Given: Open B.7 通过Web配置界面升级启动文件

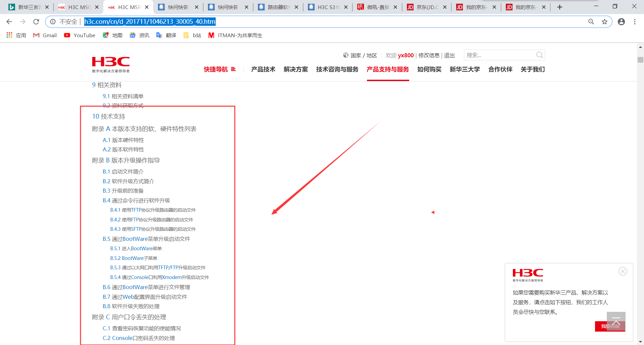Looking at the screenshot, I should click(x=145, y=297).
